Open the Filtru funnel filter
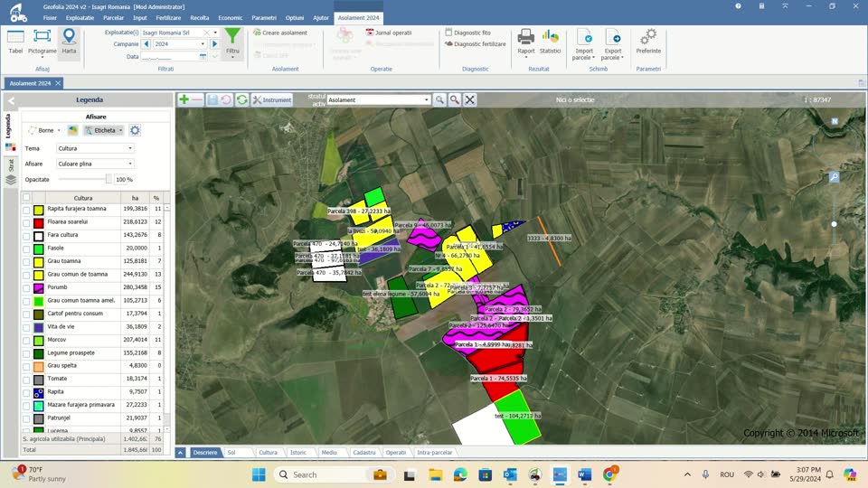868x488 pixels. tap(232, 42)
